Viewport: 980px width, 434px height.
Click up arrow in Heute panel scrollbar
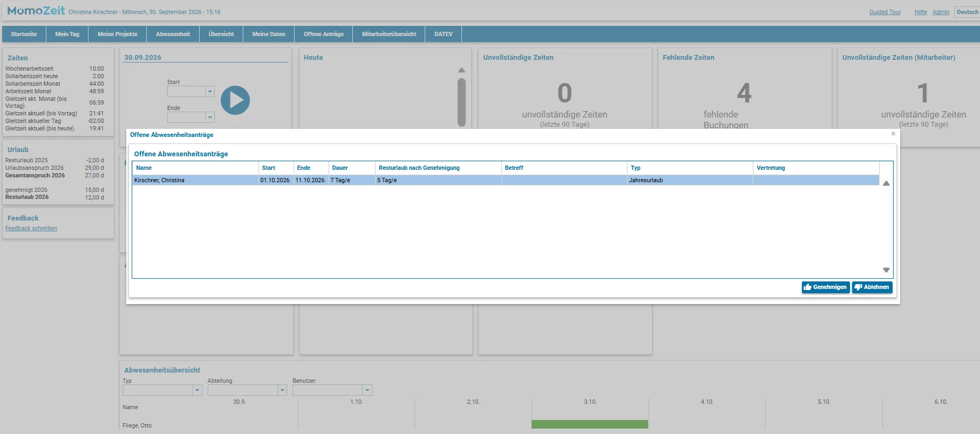[461, 70]
